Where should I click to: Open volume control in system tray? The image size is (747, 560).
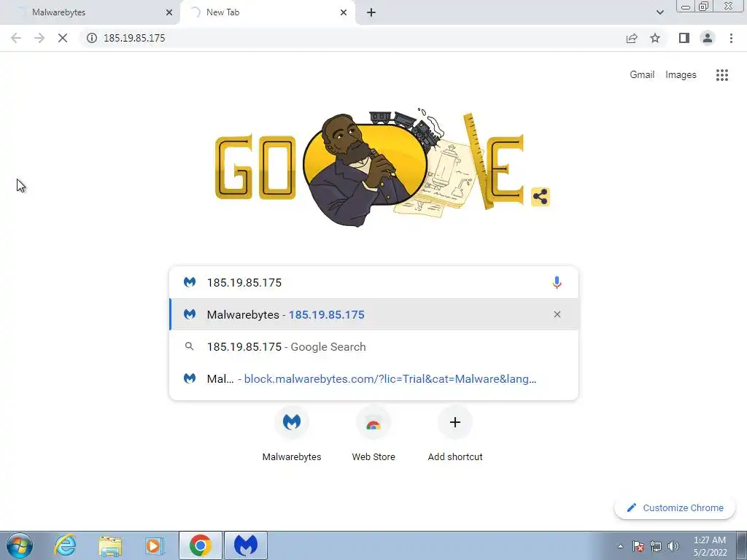[673, 546]
